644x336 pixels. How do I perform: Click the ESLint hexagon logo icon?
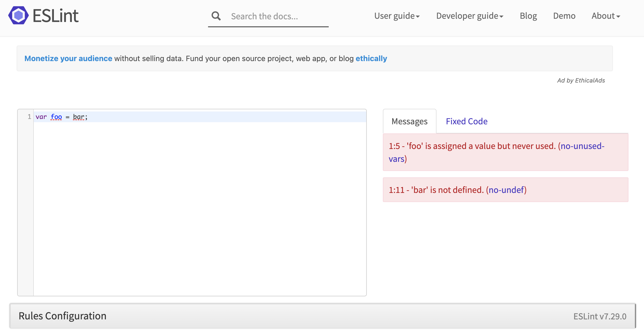point(18,16)
